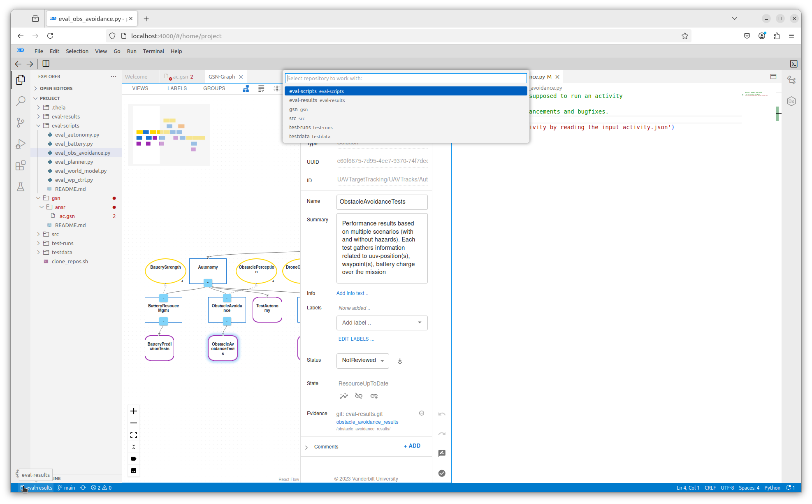Zoom in on the GSN graph

click(134, 411)
